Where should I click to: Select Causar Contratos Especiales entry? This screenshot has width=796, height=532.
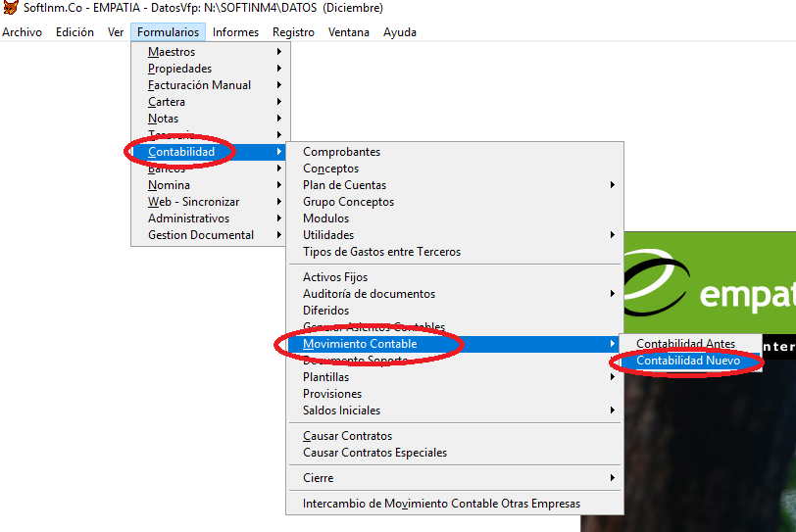(455, 453)
